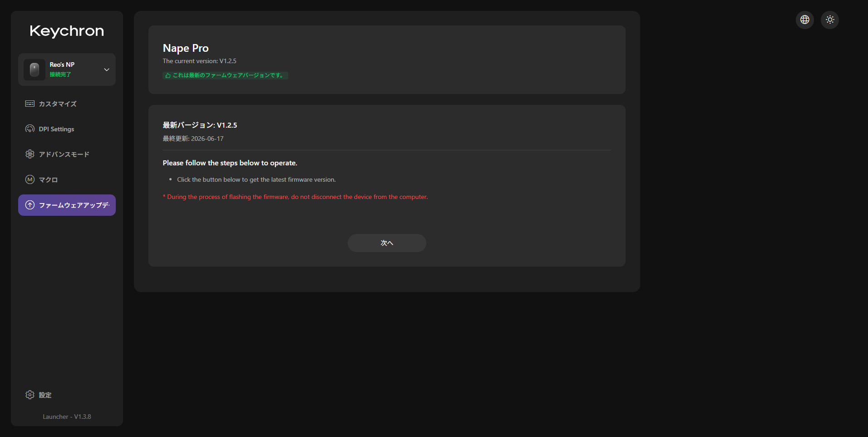Click the keyboard icon beside カスタマイズ
868x437 pixels.
pos(30,104)
